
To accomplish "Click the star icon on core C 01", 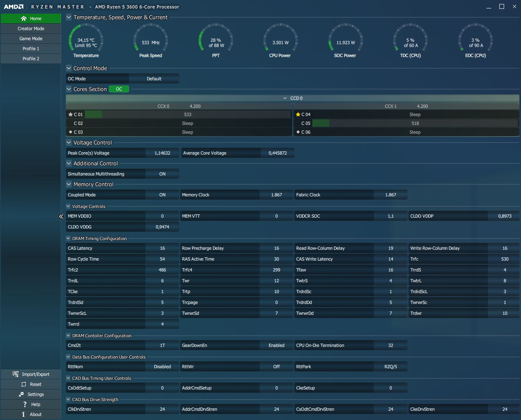I will (70, 114).
